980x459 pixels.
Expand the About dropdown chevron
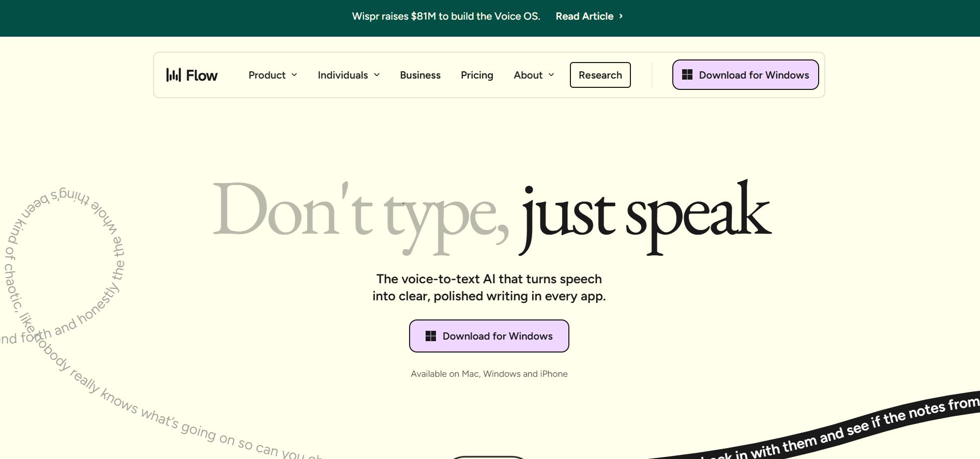pyautogui.click(x=551, y=75)
